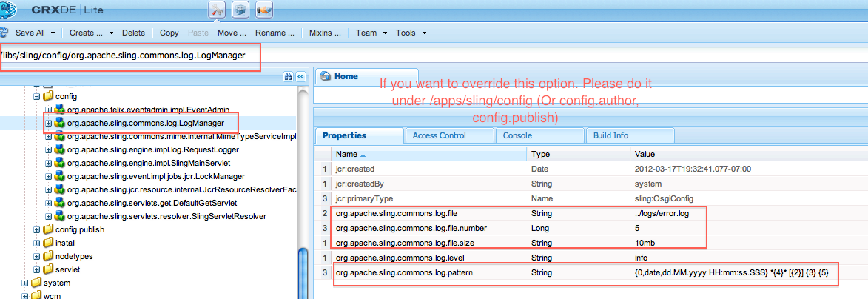Click the Home tab house icon
Image resolution: width=868 pixels, height=299 pixels.
pos(326,76)
